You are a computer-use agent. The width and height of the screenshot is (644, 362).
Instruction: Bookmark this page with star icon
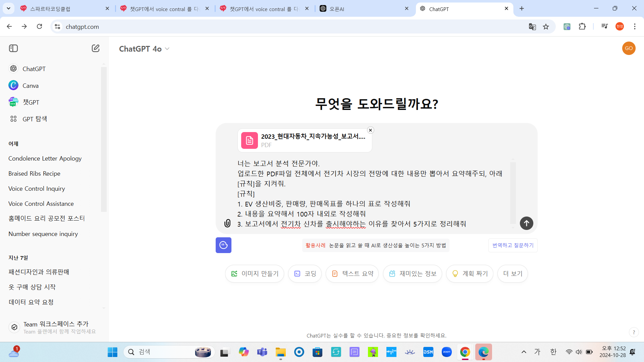546,26
